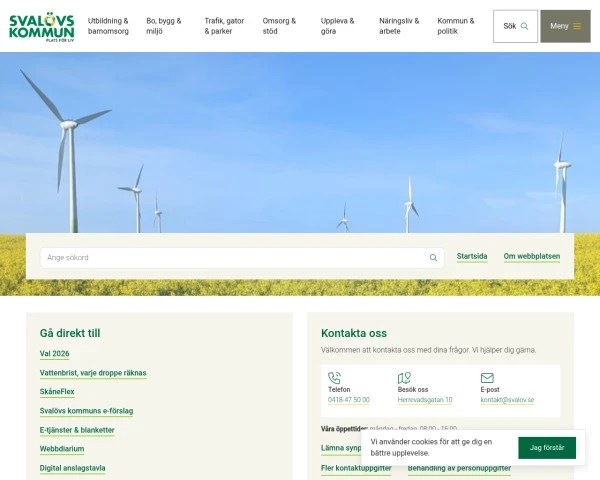Click the Sök button in header
The width and height of the screenshot is (600, 480).
tap(515, 26)
